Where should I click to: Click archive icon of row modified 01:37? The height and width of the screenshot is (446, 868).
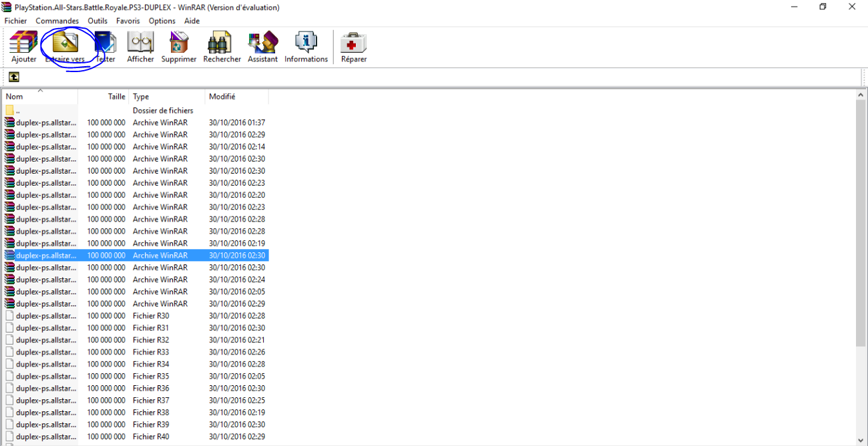[x=9, y=122]
